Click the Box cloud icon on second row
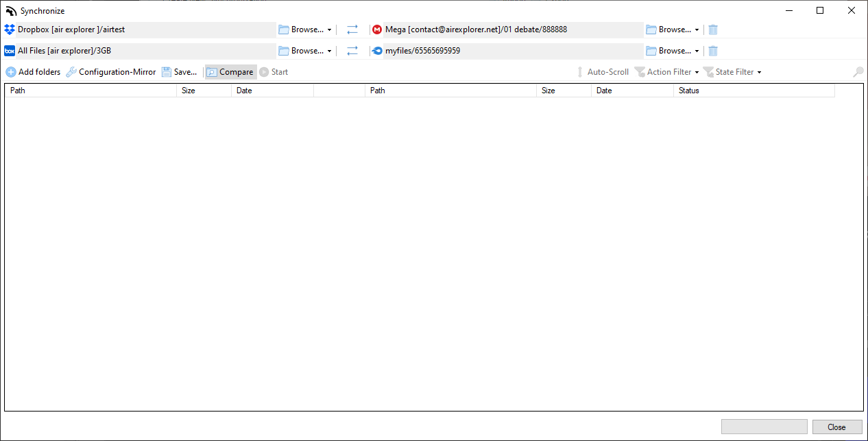Viewport: 868px width, 441px height. (9, 50)
